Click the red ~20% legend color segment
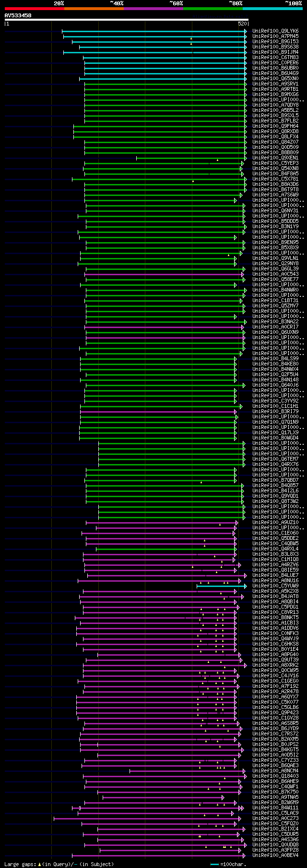307x868 pixels. coord(34,8)
